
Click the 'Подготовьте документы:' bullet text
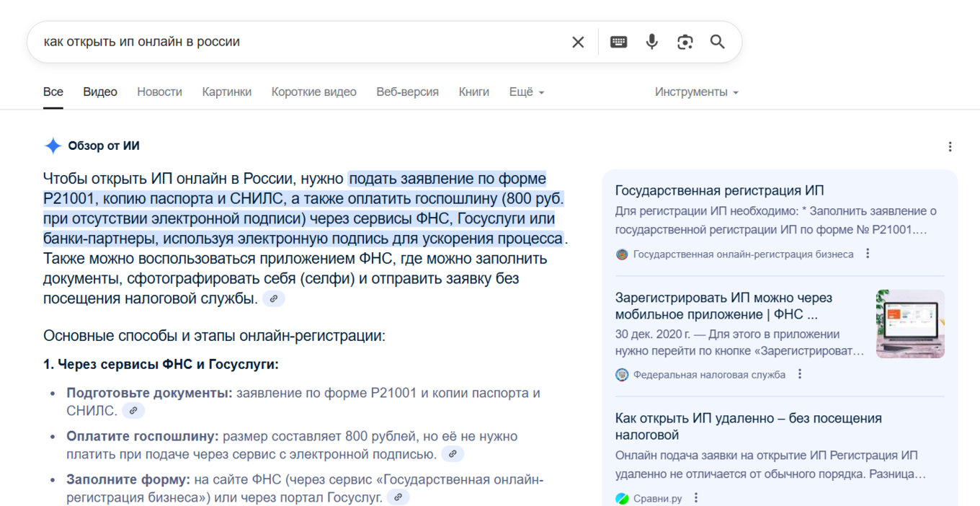coord(149,394)
